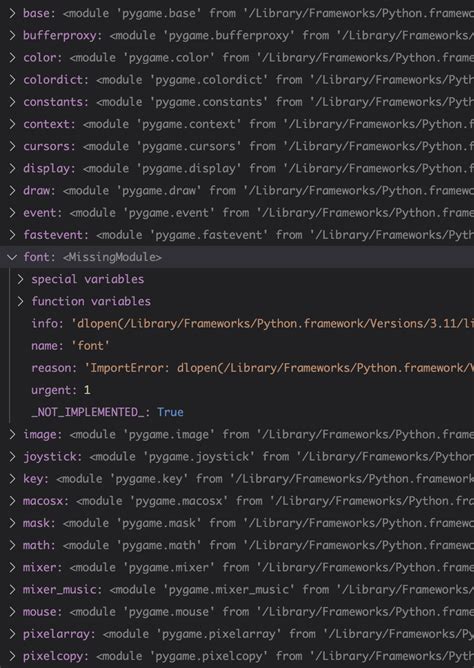Viewport: 474px width, 668px height.
Task: Expand the mask module entry
Action: [x=12, y=523]
